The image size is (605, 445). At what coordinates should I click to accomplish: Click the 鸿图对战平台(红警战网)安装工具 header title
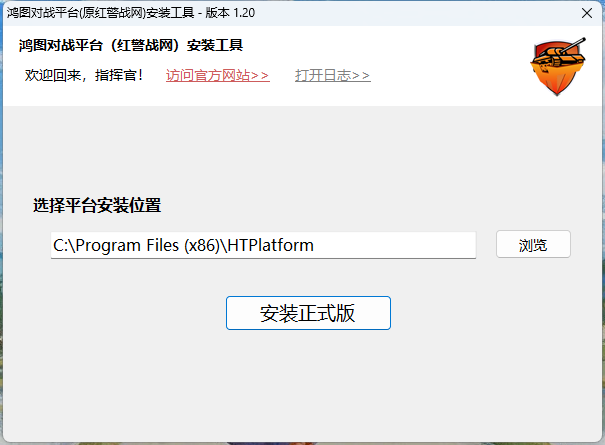131,46
